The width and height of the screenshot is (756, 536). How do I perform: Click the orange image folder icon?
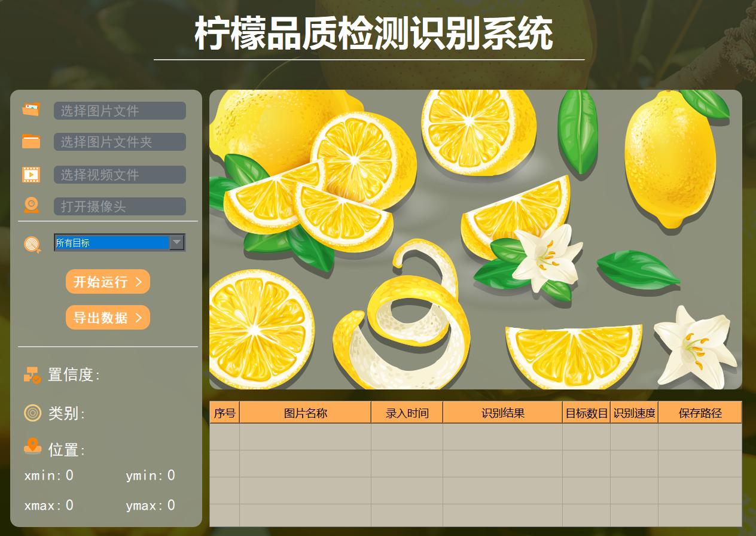pos(31,141)
